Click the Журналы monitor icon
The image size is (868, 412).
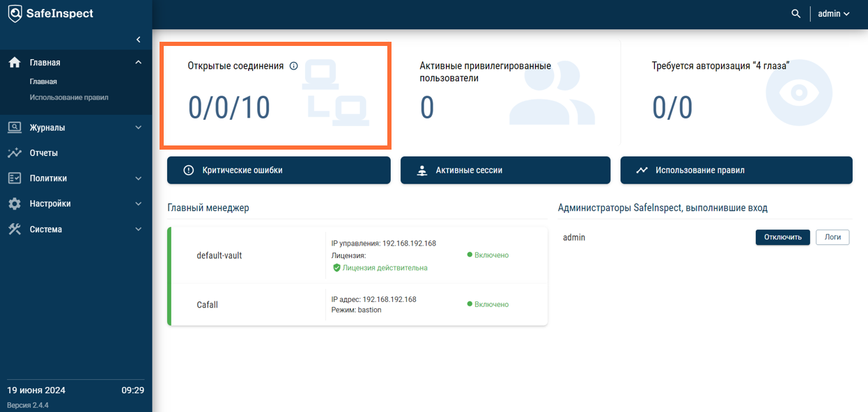[x=15, y=127]
